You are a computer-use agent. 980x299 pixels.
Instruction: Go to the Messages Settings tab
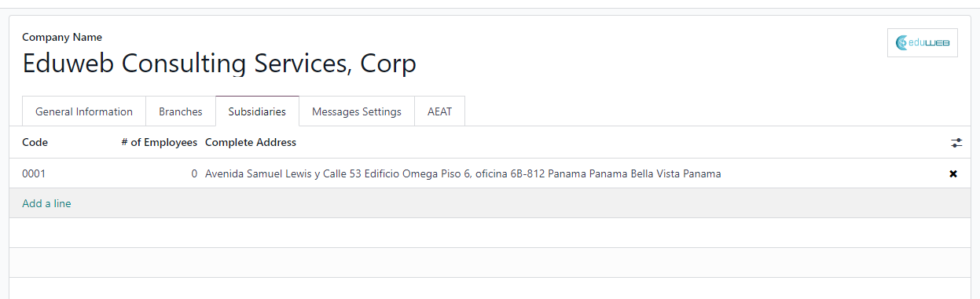[x=357, y=111]
